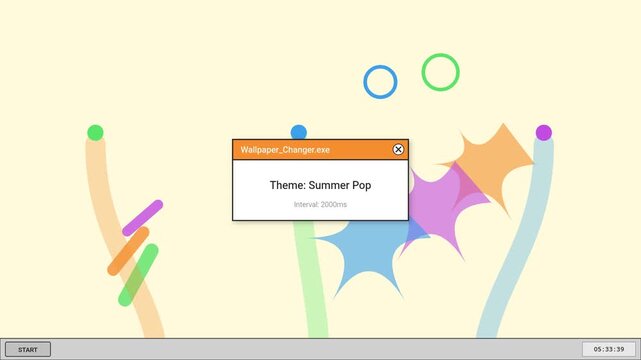Click the taskbar clock reading 05:33:39
Viewport: 641px width, 360px height.
(609, 349)
